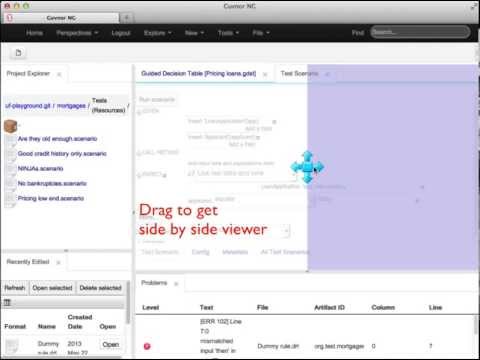Open the uf-playground.git breadcrumb link
Screen dimensions: 480x360
(28, 106)
